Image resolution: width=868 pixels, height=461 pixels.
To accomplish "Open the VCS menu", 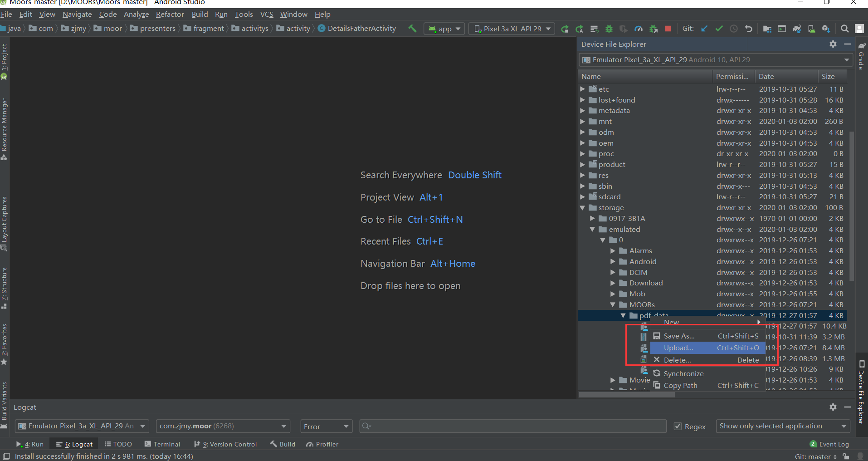I will [267, 15].
